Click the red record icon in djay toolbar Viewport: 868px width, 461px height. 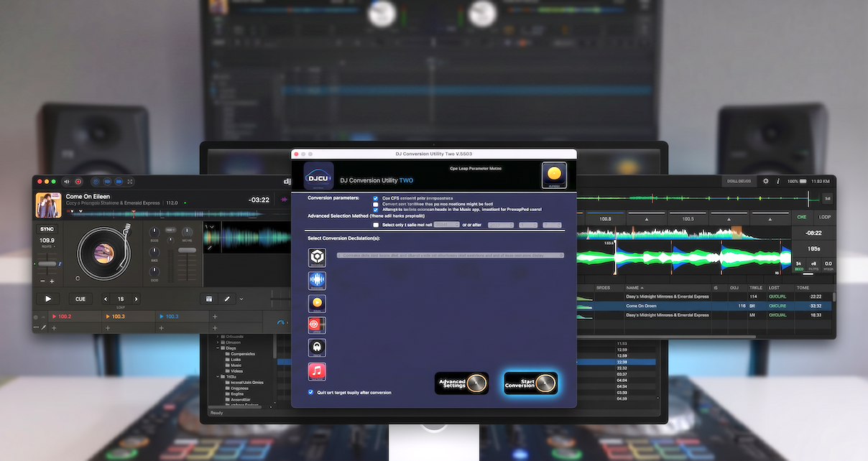(78, 182)
